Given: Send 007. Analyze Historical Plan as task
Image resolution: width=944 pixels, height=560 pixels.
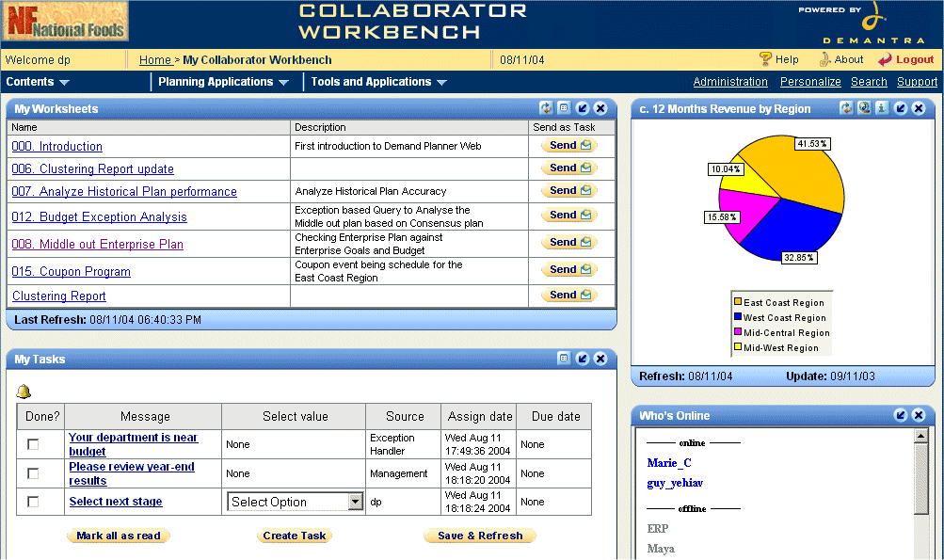Looking at the screenshot, I should pyautogui.click(x=569, y=190).
